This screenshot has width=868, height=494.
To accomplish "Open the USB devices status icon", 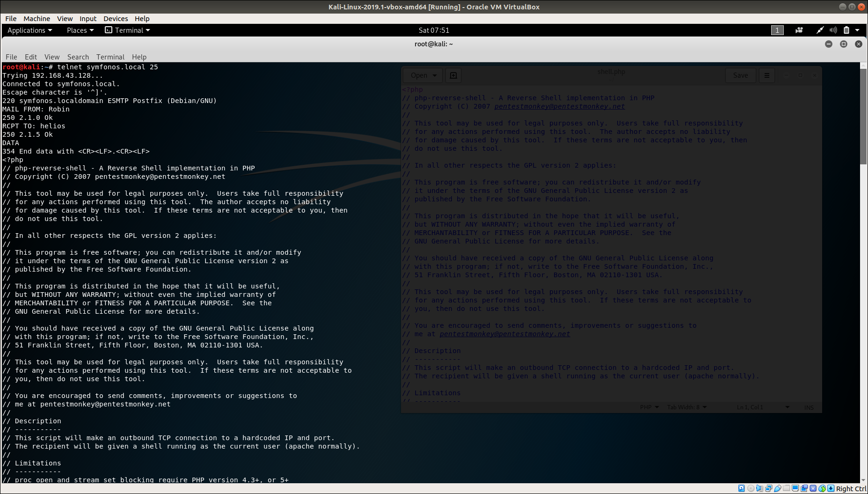I will click(x=778, y=488).
